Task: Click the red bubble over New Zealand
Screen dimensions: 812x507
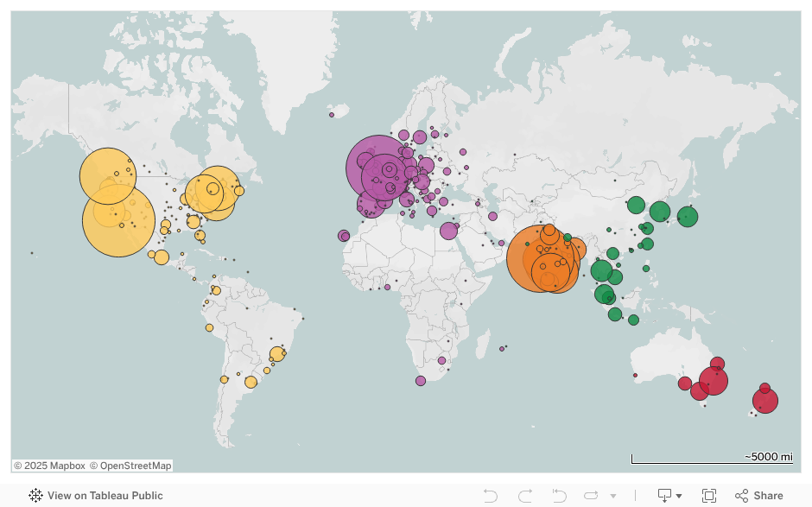Action: click(x=765, y=401)
